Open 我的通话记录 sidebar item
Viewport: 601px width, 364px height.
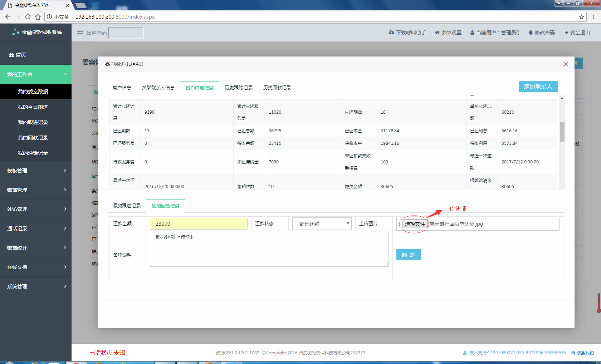coord(36,153)
